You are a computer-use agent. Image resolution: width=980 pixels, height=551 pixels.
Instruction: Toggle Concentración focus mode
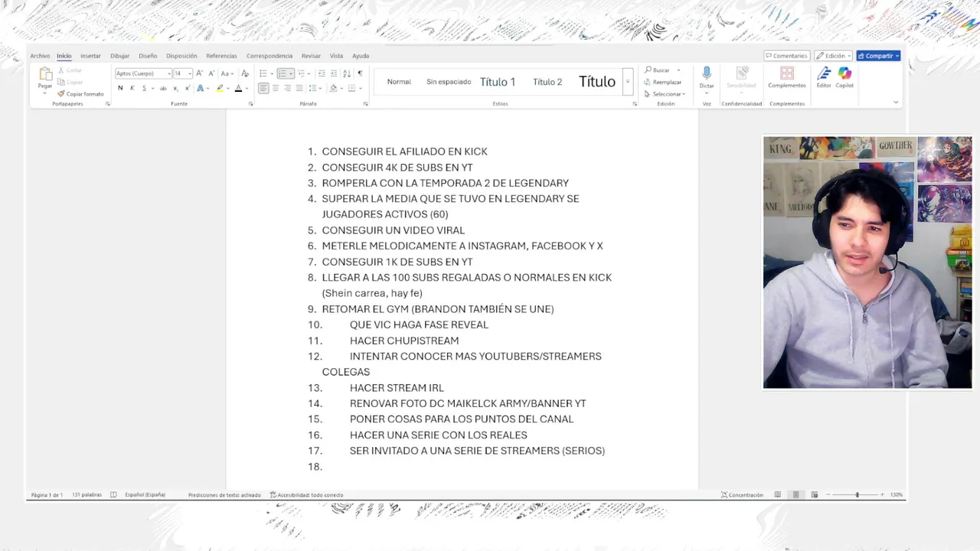[743, 495]
